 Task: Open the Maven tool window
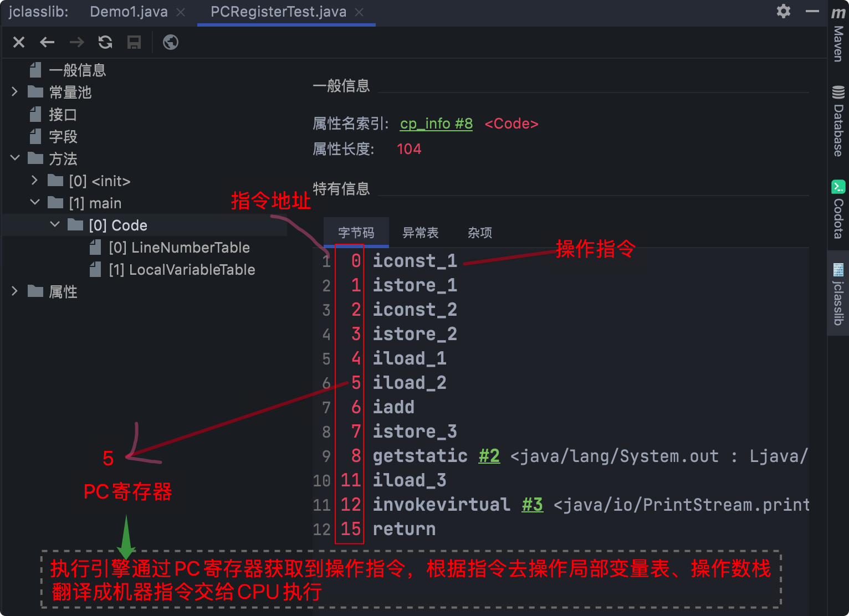(x=838, y=34)
